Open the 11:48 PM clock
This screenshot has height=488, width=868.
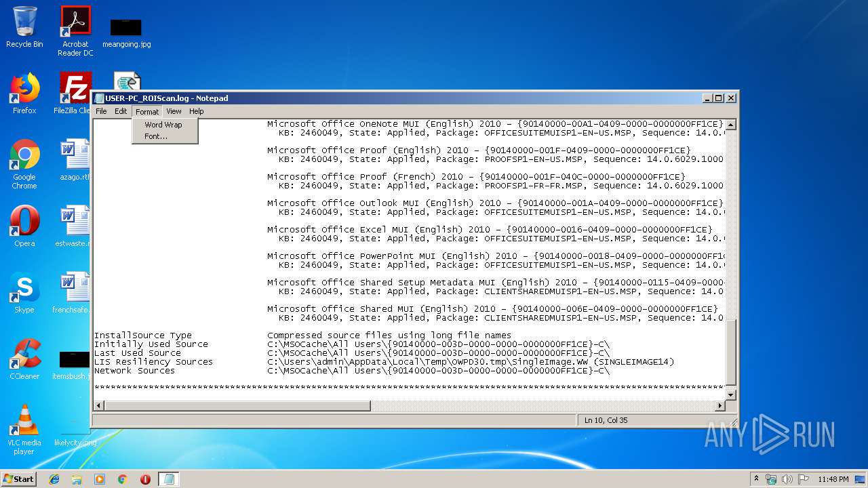pos(833,479)
